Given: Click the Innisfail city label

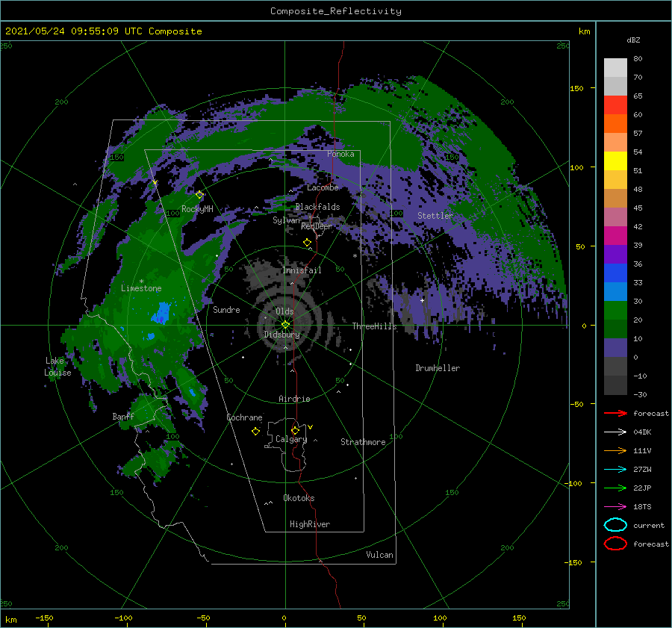Looking at the screenshot, I should pyautogui.click(x=302, y=270).
